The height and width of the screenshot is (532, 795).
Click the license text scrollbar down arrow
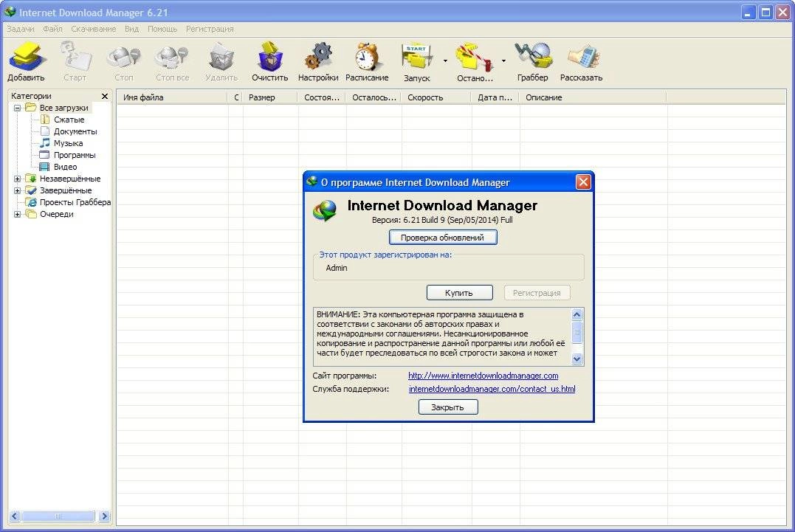577,359
